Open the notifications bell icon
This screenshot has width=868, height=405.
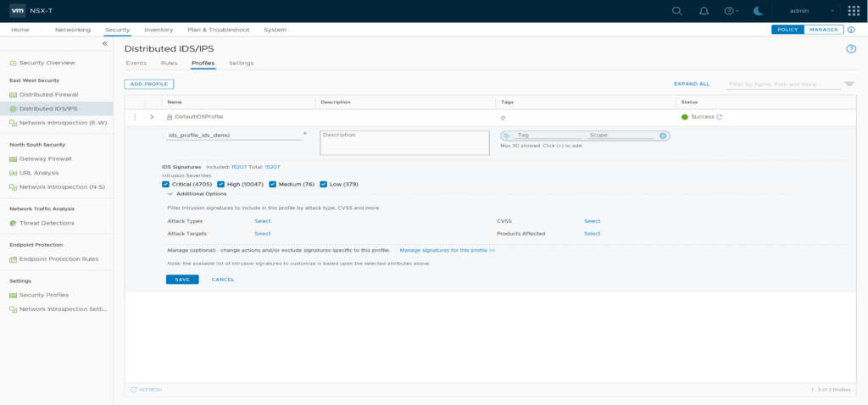click(x=704, y=10)
